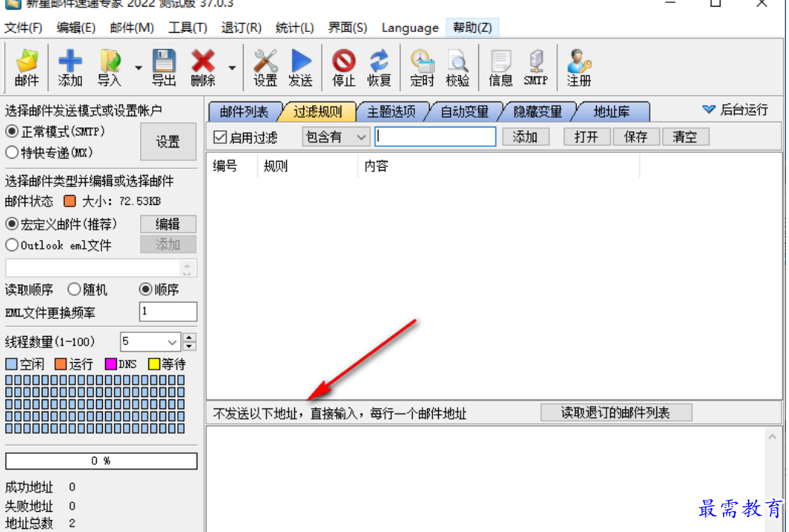This screenshot has height=532, width=789.
Task: Click the 发送 send play icon
Action: click(x=300, y=67)
